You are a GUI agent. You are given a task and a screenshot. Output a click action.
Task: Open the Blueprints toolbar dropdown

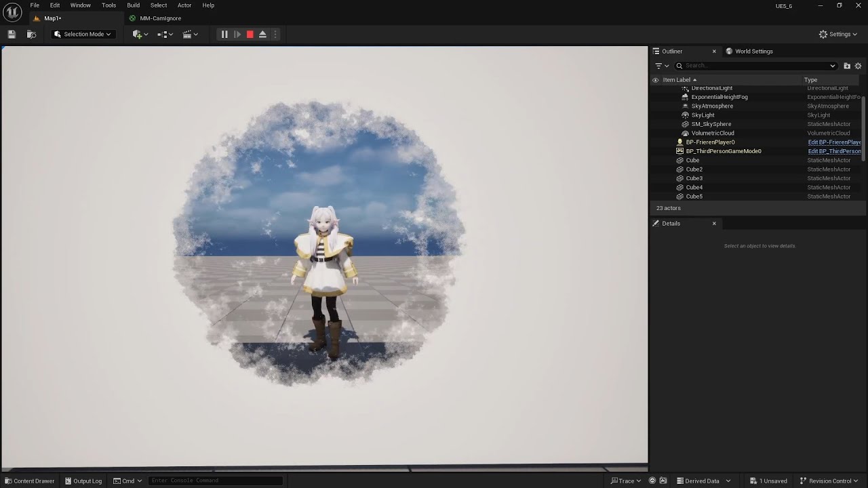click(165, 34)
